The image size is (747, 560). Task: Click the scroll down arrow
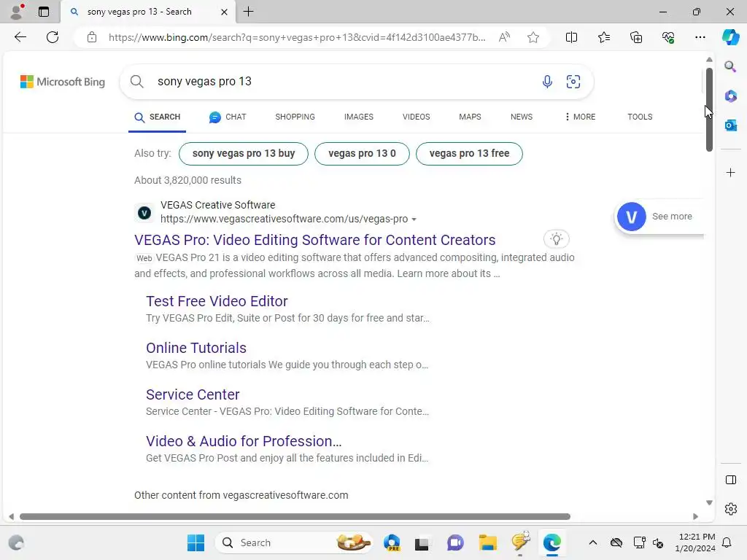point(709,503)
